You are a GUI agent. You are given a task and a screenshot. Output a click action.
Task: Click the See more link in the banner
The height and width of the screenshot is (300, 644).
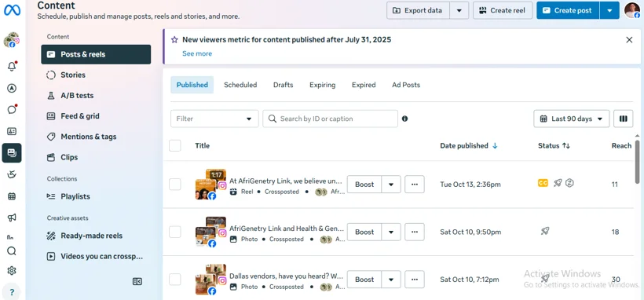pyautogui.click(x=197, y=53)
